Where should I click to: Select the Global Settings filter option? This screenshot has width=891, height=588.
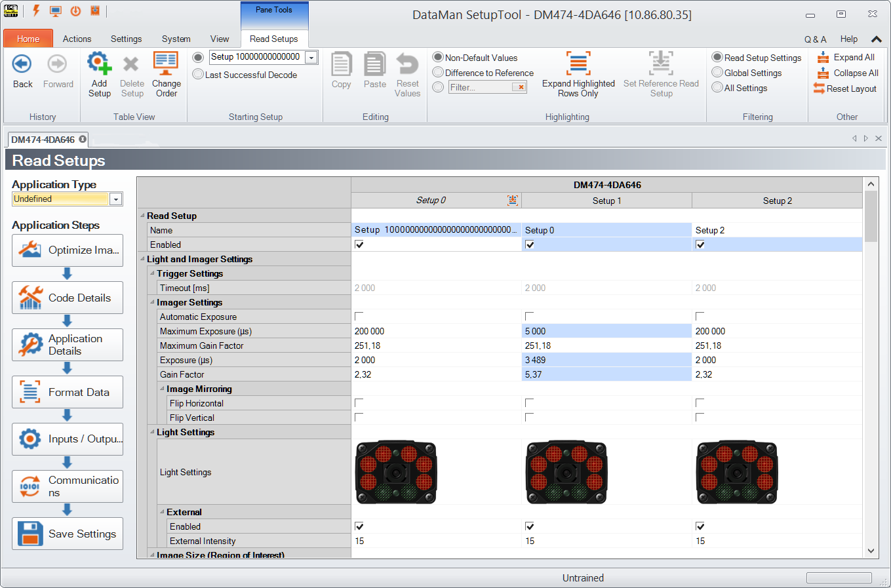coord(717,73)
